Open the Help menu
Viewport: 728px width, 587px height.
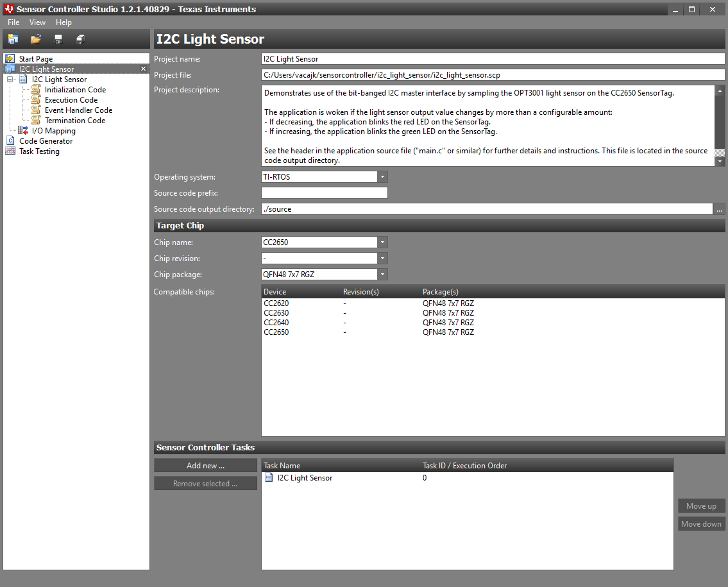point(63,22)
